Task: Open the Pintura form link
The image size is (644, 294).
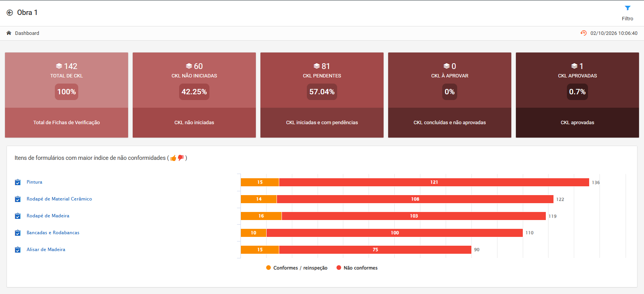Action: (35, 182)
